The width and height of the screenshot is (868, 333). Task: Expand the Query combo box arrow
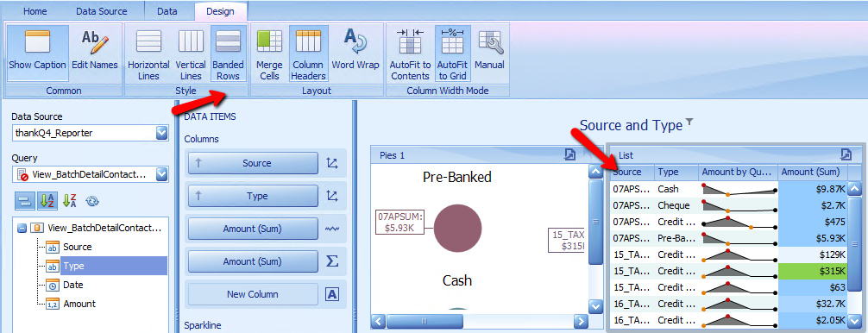pos(161,174)
